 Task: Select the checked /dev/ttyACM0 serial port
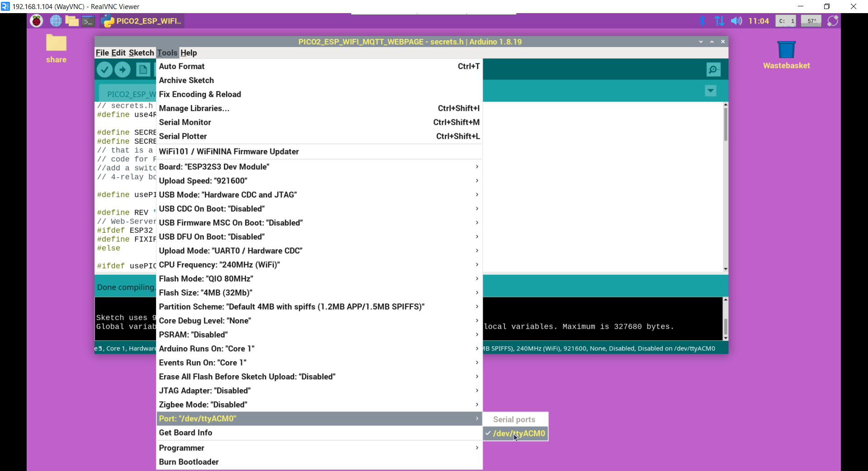pyautogui.click(x=516, y=433)
